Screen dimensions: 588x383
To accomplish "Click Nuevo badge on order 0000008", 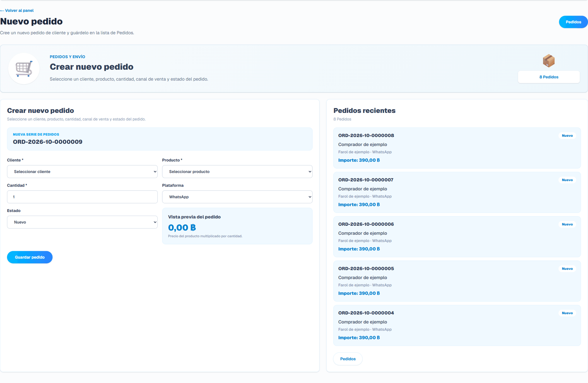I will click(x=567, y=136).
